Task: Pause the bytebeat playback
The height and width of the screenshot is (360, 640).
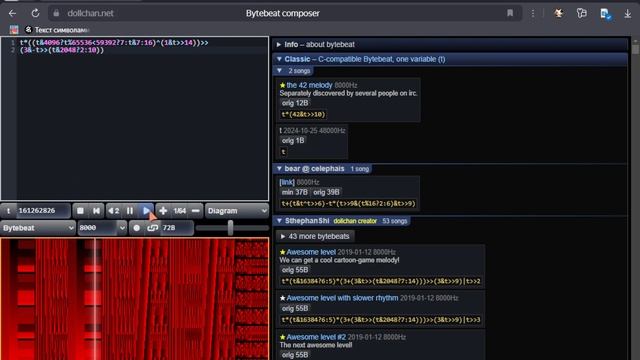Action: (130, 211)
